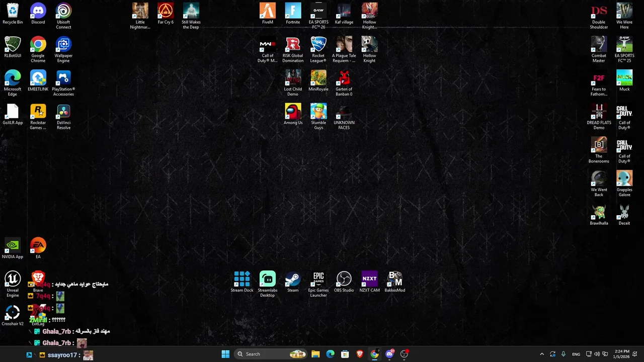This screenshot has height=362, width=644.
Task: Select the Combat Master icon
Action: (x=599, y=50)
